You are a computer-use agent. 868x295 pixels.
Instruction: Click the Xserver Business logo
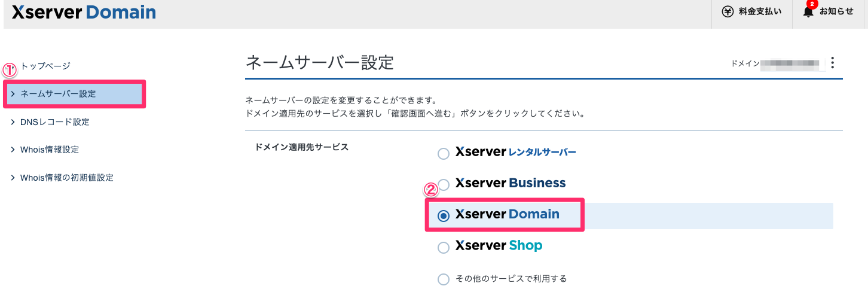coord(510,183)
